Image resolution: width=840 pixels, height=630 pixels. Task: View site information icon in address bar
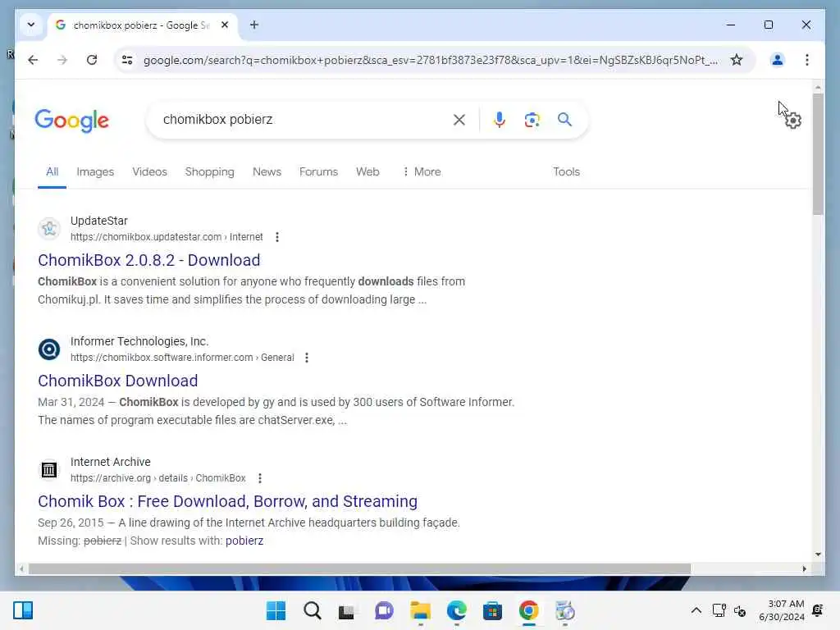127,60
